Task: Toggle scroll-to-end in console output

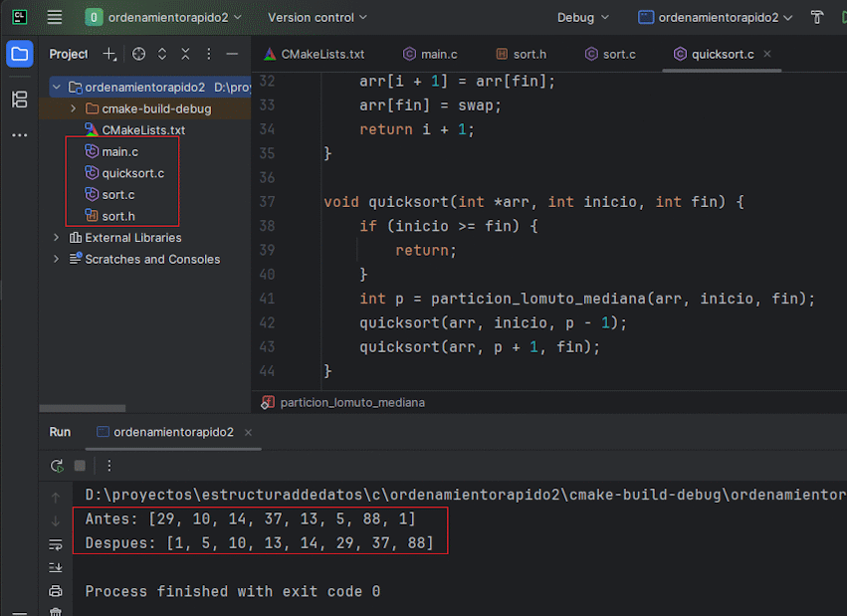Action: (56, 566)
